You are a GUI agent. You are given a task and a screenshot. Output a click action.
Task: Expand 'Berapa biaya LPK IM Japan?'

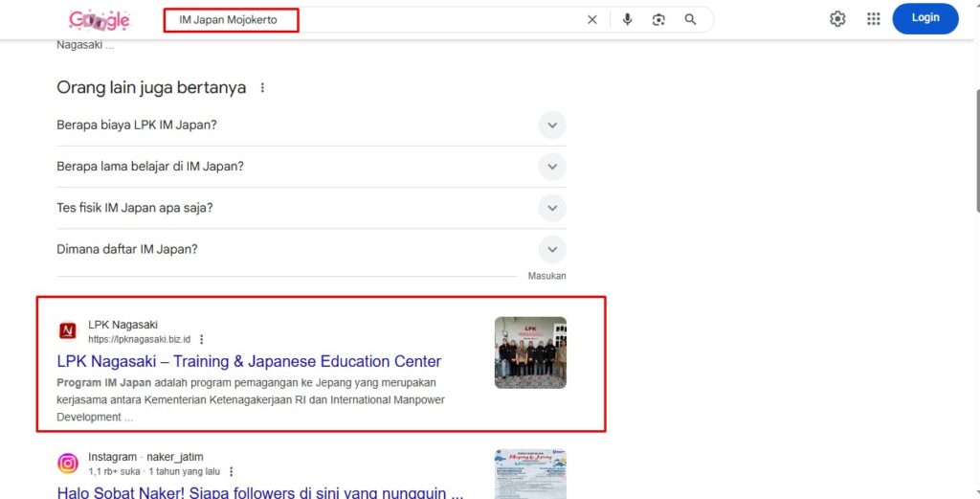[551, 125]
